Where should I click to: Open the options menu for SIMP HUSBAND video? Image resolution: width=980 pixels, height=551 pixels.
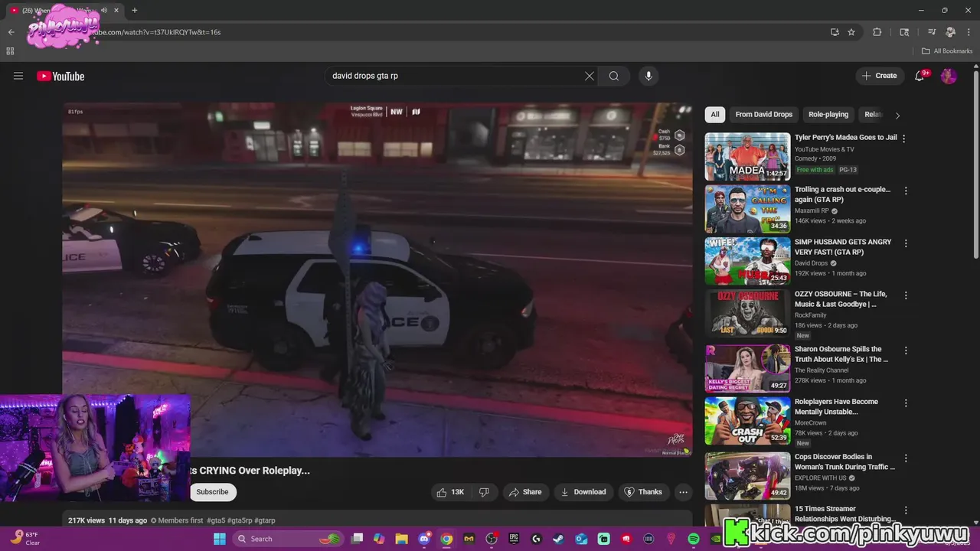[906, 243]
